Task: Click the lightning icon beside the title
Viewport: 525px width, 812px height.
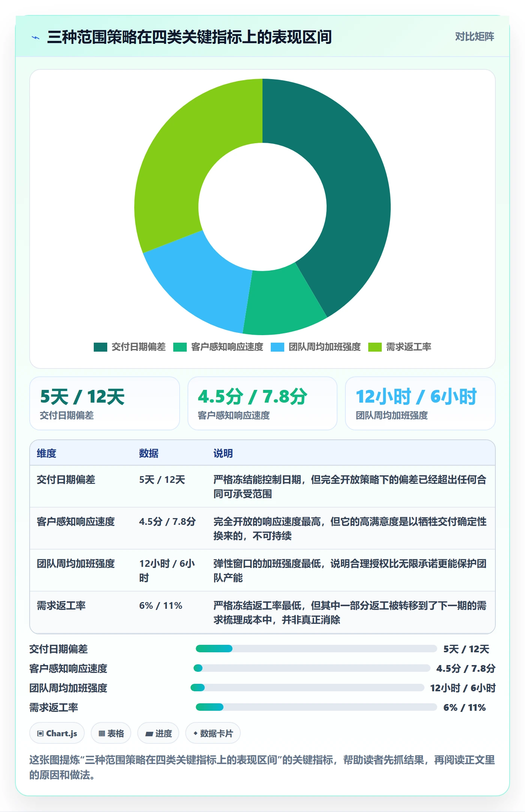Action: click(x=36, y=37)
